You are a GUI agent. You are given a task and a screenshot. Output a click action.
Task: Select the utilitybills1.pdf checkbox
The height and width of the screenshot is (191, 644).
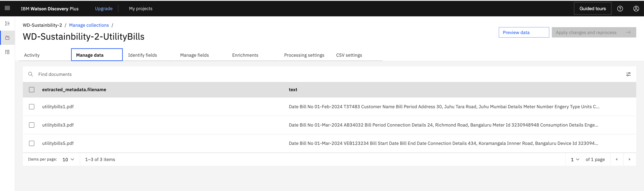point(32,107)
